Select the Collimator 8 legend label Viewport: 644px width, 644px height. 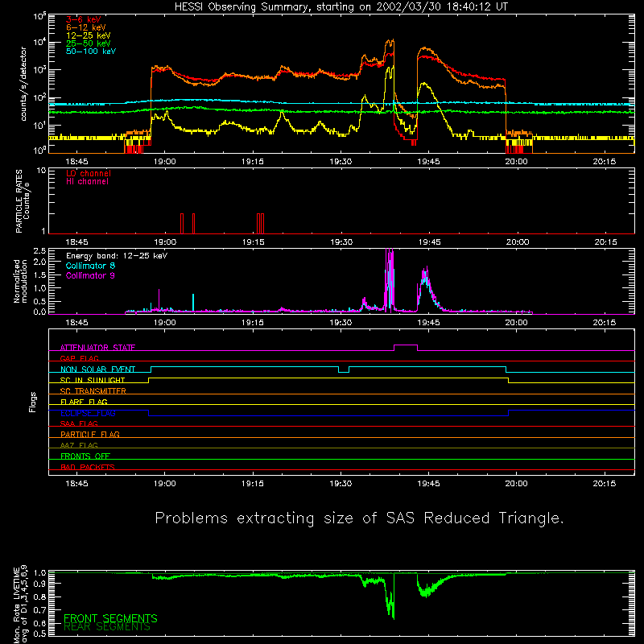click(90, 266)
